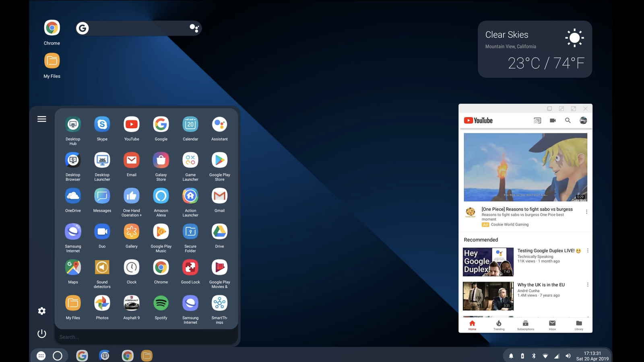Screen dimensions: 644x362
Task: Click the YouTube search icon
Action: click(x=568, y=120)
